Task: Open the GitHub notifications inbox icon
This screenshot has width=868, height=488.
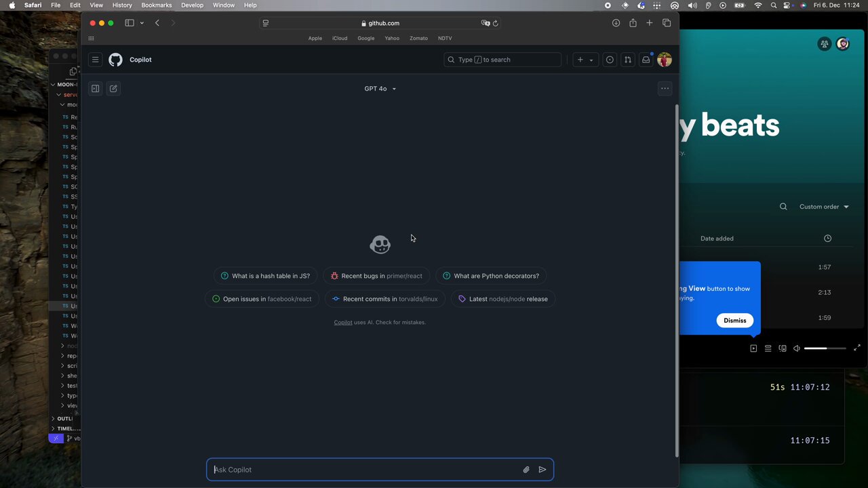Action: [x=646, y=60]
